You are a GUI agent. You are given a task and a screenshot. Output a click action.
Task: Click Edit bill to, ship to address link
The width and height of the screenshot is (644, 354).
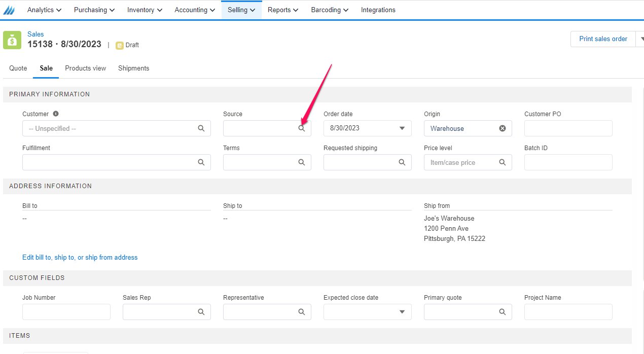pyautogui.click(x=80, y=257)
